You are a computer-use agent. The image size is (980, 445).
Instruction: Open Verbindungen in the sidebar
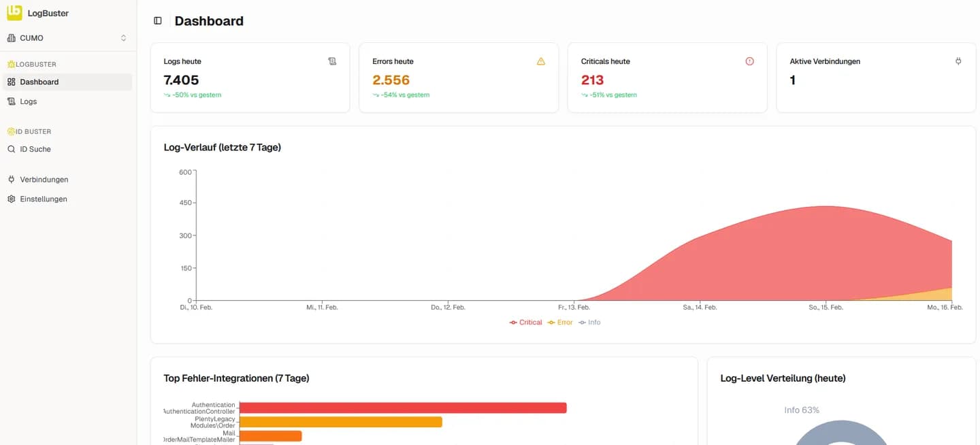pyautogui.click(x=67, y=180)
